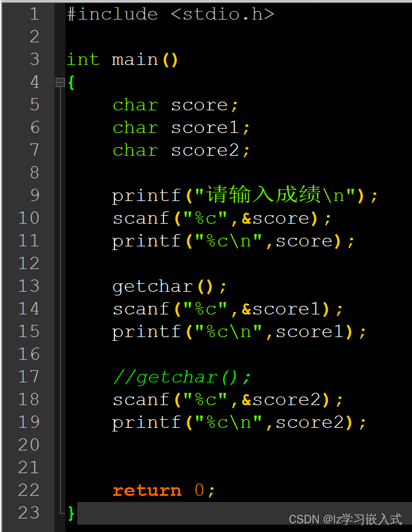Click the commented '//getchar();' line
The height and width of the screenshot is (532, 412).
click(x=182, y=378)
